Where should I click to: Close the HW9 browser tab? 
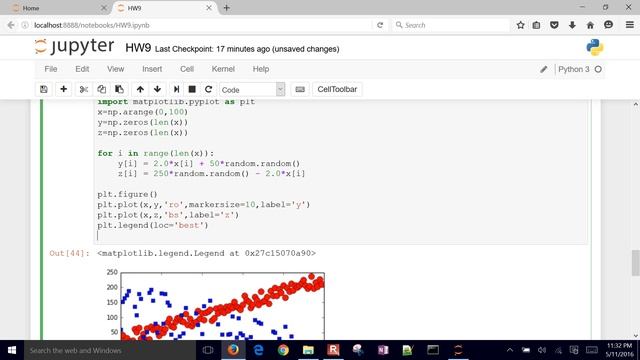click(x=209, y=8)
